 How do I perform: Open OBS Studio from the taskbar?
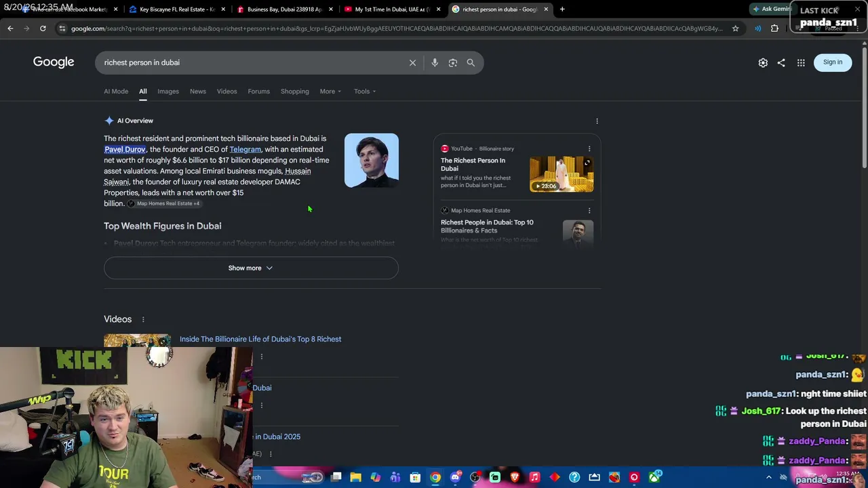tap(475, 477)
